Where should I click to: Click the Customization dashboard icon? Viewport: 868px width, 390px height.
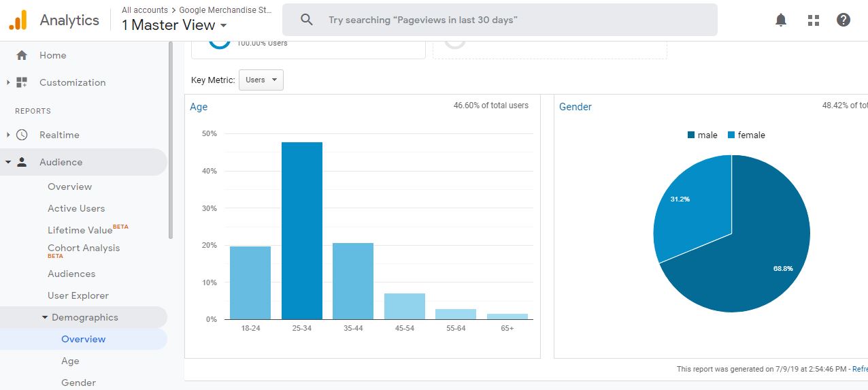(22, 82)
